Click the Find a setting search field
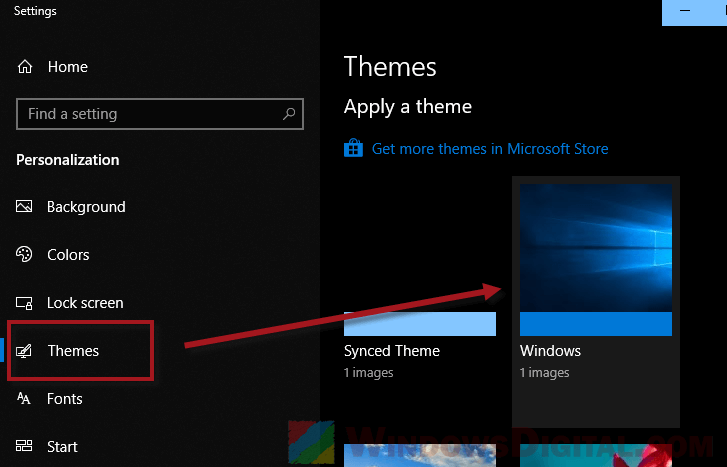727x467 pixels. [160, 114]
